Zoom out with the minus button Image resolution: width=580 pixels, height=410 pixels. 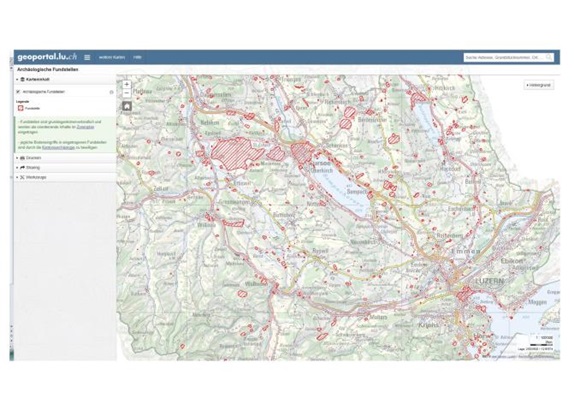point(127,93)
